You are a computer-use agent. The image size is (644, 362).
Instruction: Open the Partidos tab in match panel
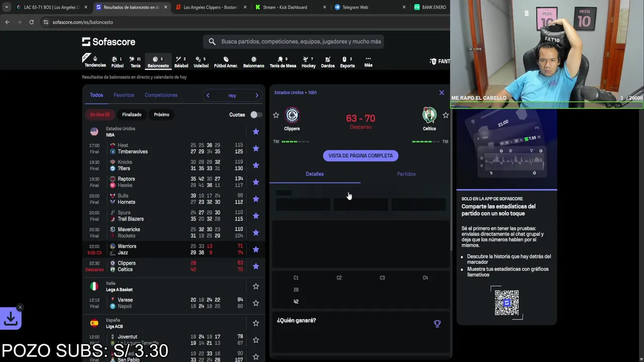[x=406, y=174]
